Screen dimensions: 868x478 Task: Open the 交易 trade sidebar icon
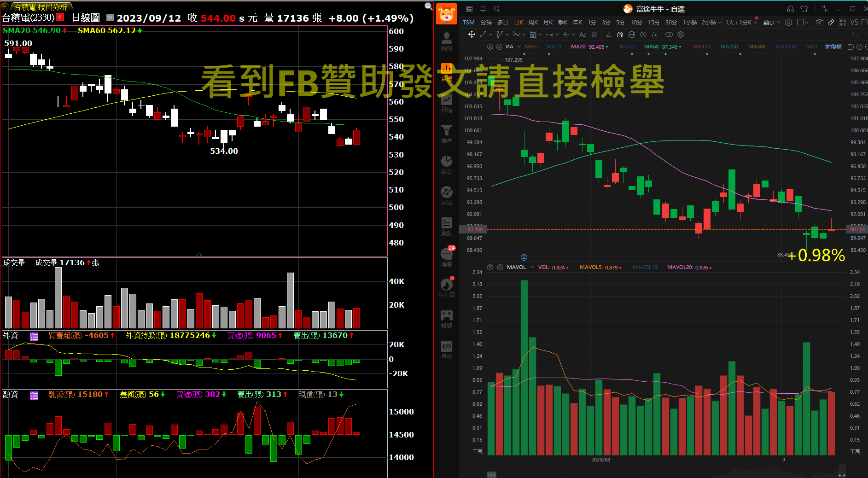[x=446, y=195]
